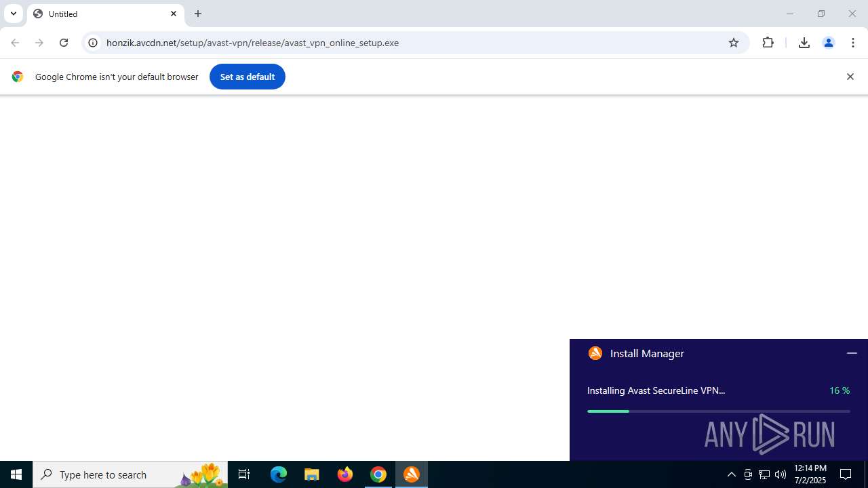This screenshot has width=868, height=488.
Task: Switch to Avast installer in taskbar
Action: tap(412, 474)
